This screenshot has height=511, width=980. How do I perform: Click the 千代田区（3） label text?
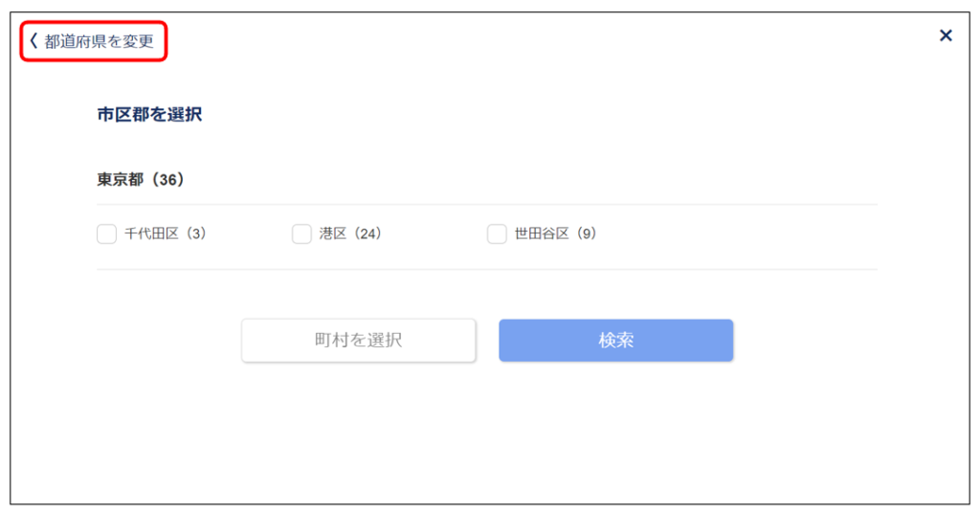[x=165, y=233]
